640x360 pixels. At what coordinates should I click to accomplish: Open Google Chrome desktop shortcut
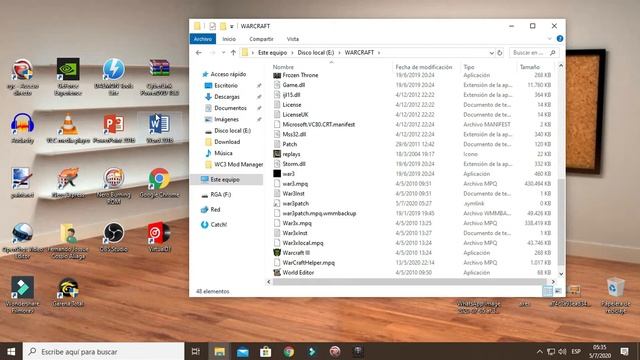point(159,183)
